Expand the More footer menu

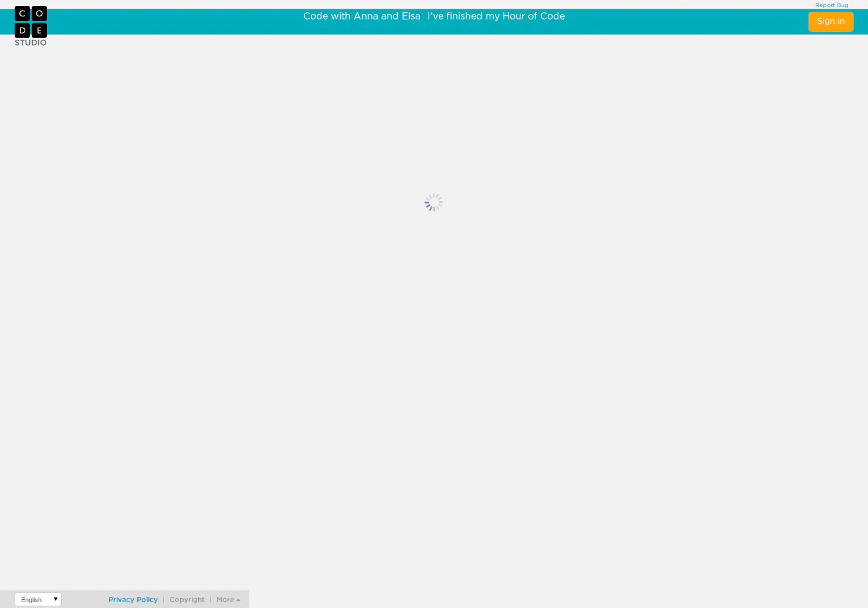[x=228, y=600]
